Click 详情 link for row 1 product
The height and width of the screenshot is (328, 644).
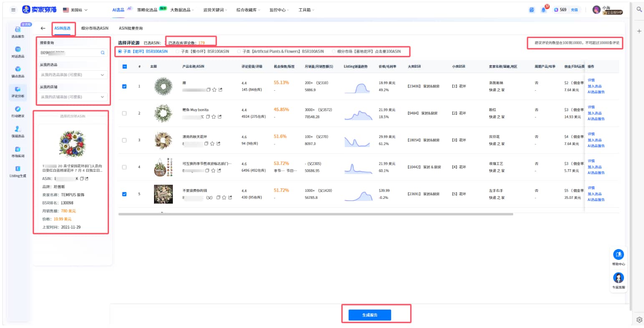point(591,80)
